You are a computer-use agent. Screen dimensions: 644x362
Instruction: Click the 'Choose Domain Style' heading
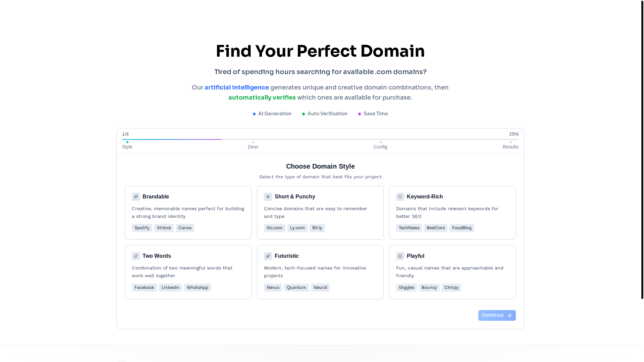tap(320, 166)
